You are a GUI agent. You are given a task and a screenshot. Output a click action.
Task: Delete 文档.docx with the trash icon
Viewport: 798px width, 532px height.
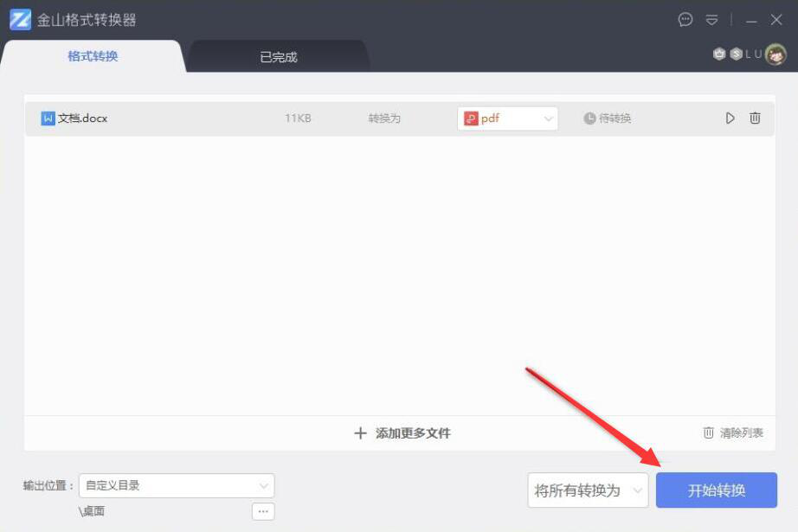(755, 119)
